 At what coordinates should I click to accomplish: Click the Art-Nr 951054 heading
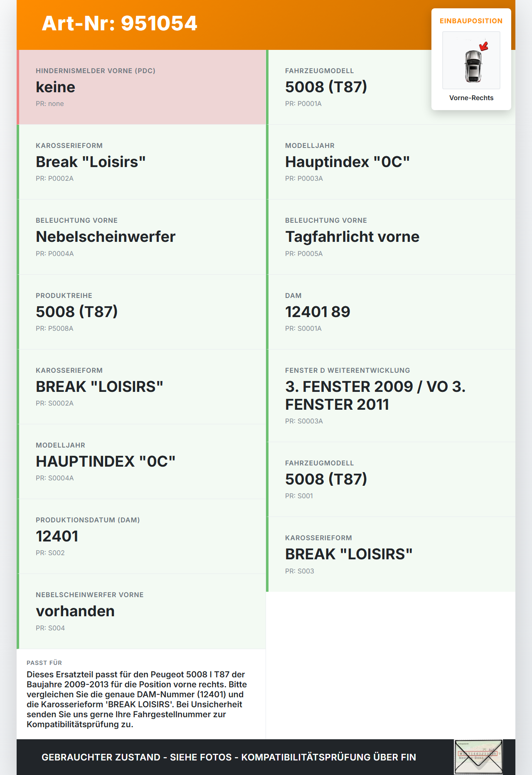click(119, 24)
